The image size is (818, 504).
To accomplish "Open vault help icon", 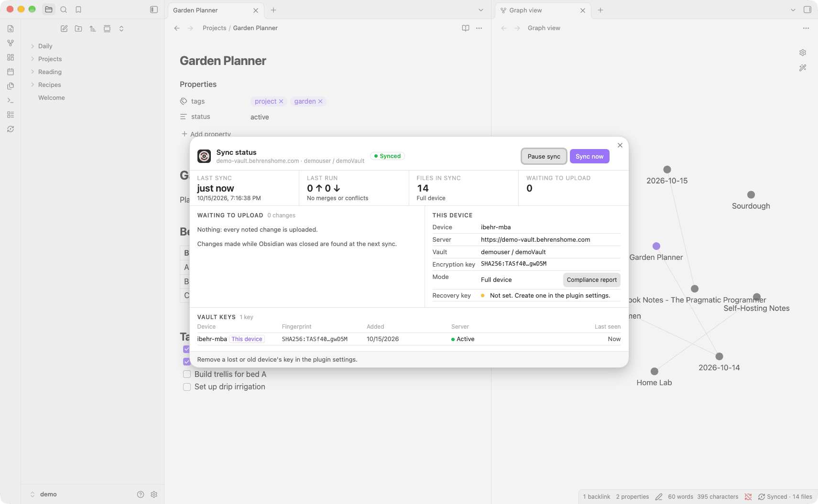I will [141, 494].
